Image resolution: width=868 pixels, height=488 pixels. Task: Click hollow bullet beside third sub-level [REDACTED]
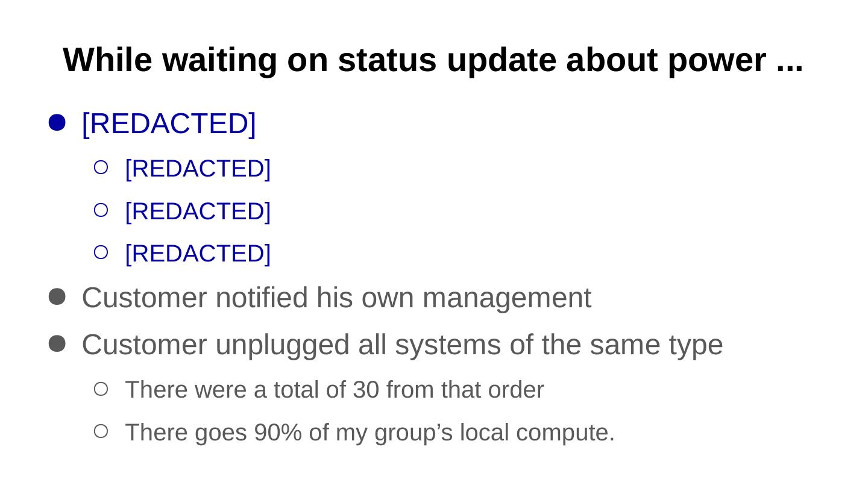point(101,252)
